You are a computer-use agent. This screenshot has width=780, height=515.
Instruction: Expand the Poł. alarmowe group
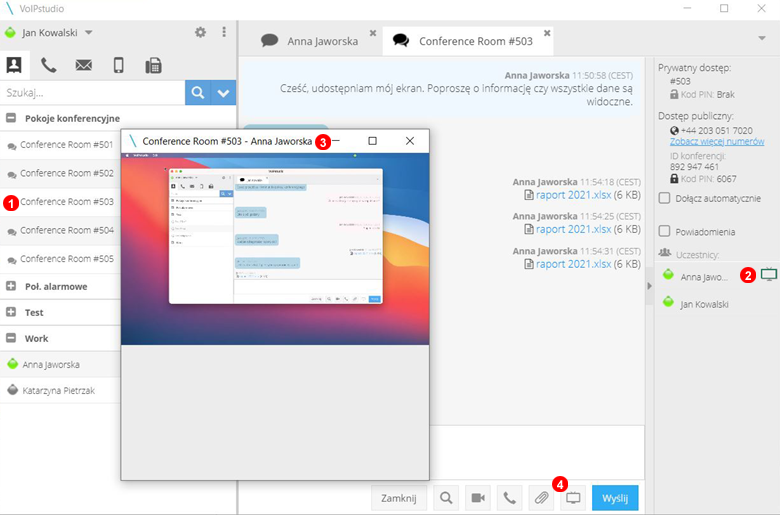(11, 286)
